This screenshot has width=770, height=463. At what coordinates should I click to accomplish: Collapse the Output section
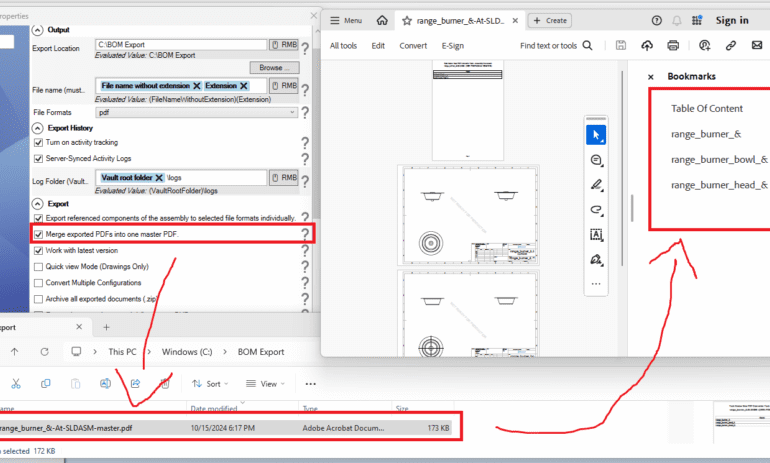[x=37, y=30]
